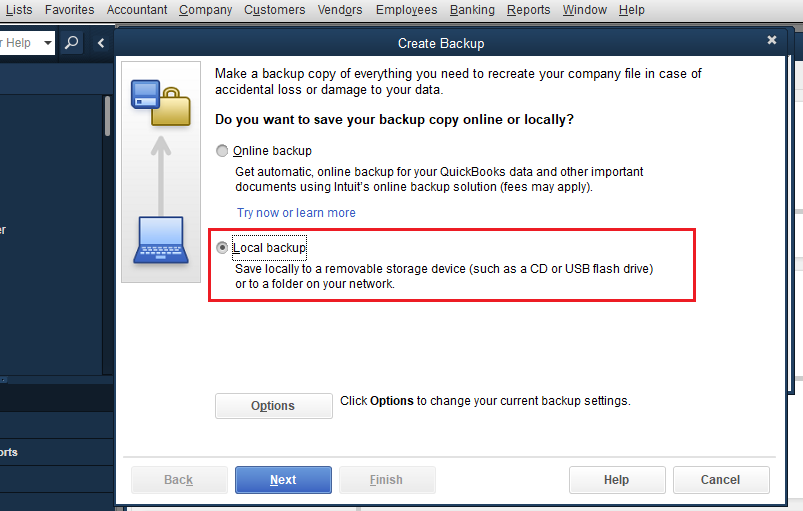
Task: Click the Next button
Action: click(283, 480)
